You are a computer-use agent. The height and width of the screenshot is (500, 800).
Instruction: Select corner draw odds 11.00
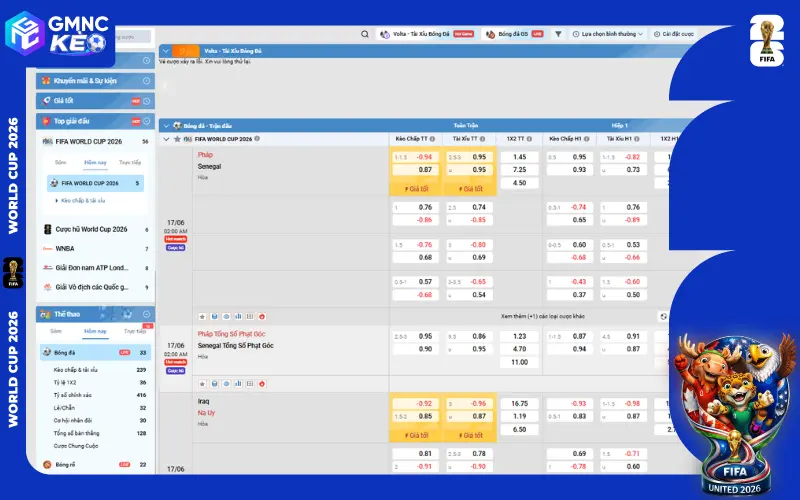(x=519, y=362)
